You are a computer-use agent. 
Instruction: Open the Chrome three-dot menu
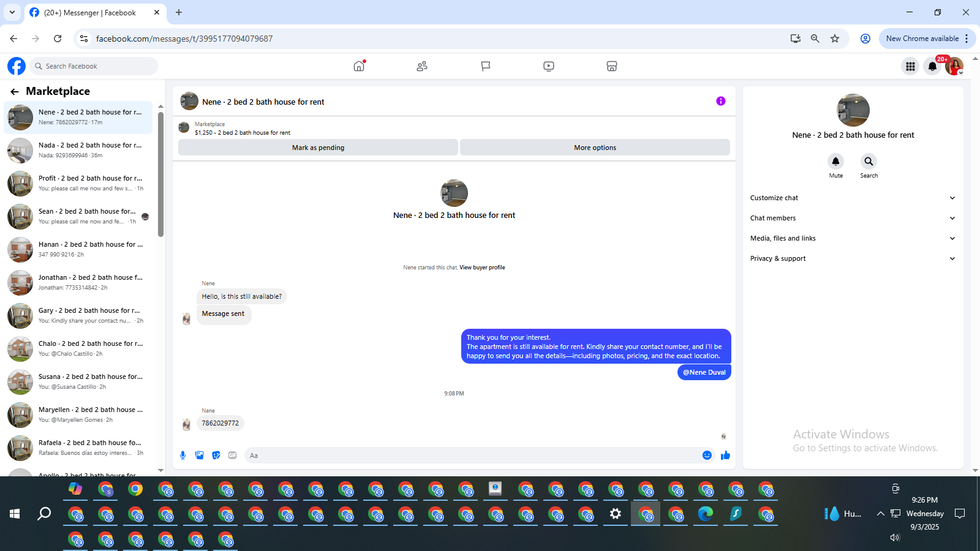click(967, 39)
